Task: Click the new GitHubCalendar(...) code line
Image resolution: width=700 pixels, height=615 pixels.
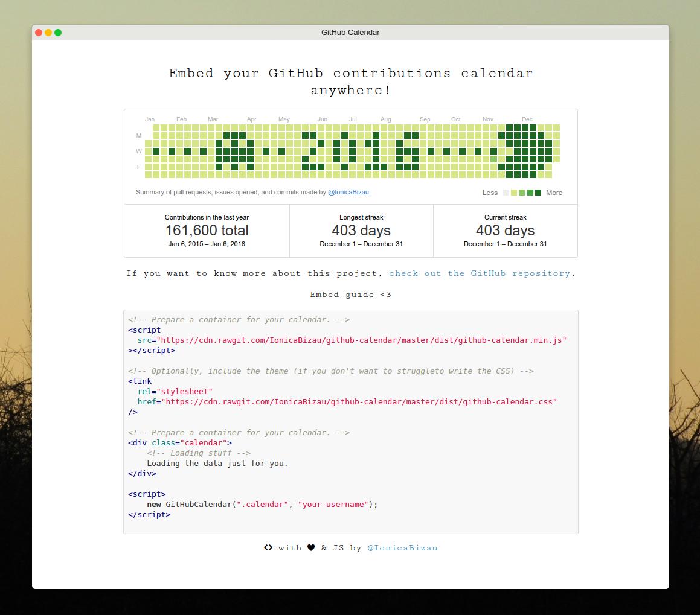Action: point(262,505)
